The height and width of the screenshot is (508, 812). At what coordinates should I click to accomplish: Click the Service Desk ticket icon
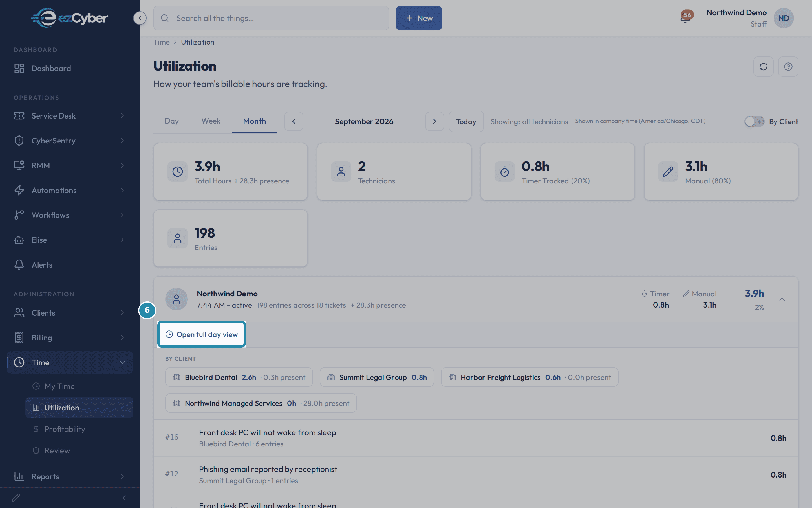[19, 116]
